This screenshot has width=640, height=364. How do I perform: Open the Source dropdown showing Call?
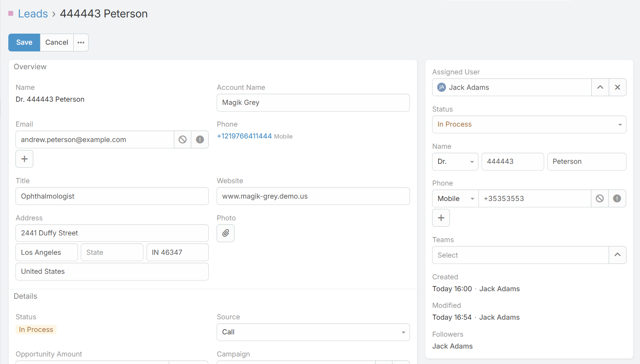pyautogui.click(x=313, y=332)
